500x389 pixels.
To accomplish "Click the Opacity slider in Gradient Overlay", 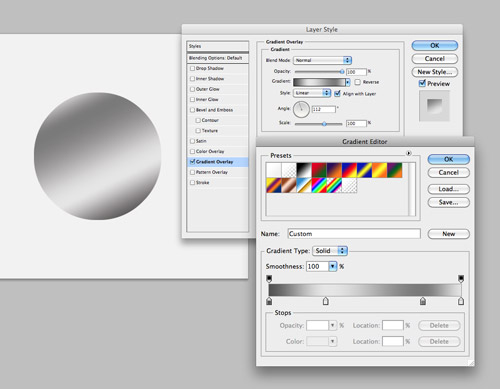I will point(319,71).
